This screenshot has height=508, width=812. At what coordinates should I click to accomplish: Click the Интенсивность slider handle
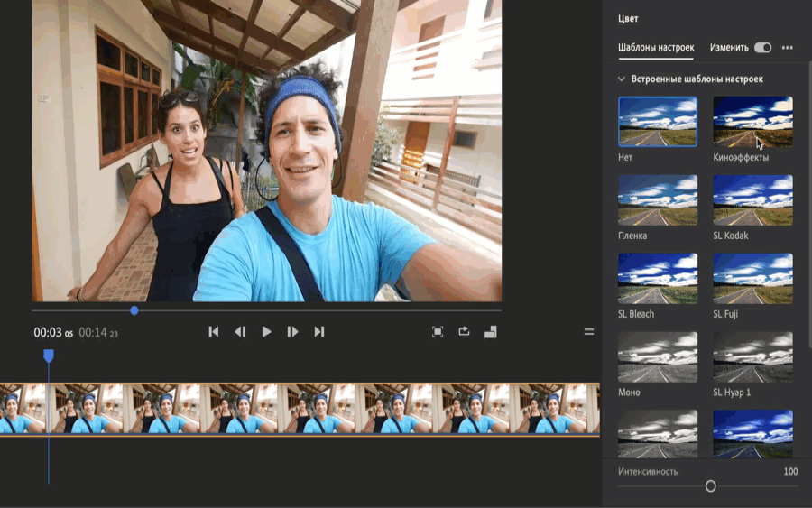[x=711, y=486]
